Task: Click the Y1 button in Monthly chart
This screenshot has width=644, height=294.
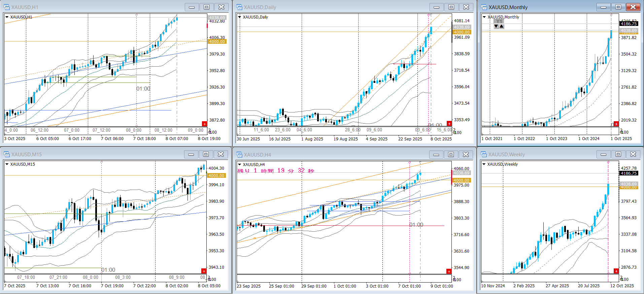Action: (499, 22)
